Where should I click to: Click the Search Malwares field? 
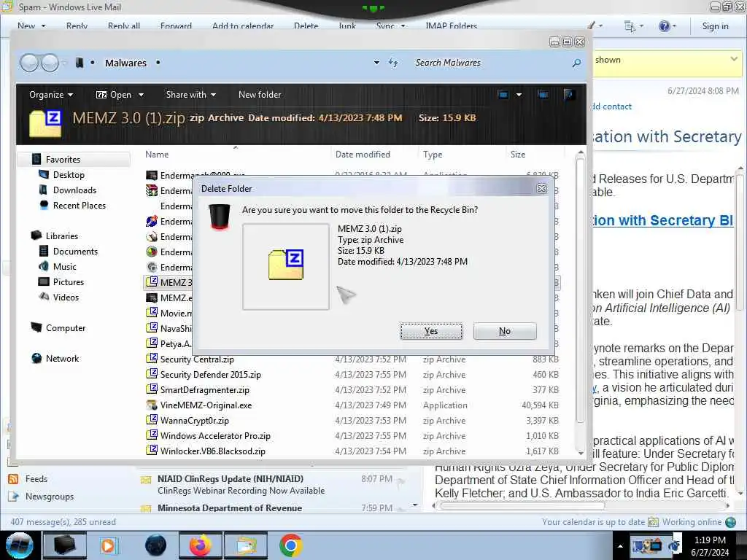coord(491,63)
